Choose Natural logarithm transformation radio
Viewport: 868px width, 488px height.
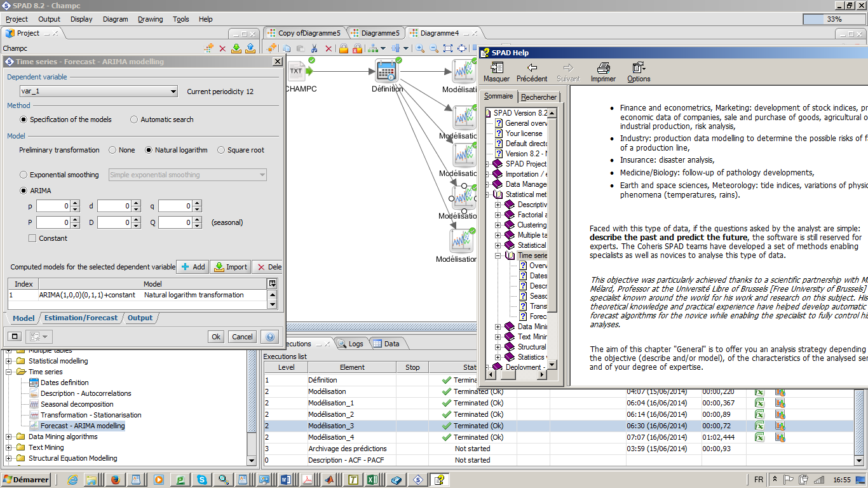(149, 151)
